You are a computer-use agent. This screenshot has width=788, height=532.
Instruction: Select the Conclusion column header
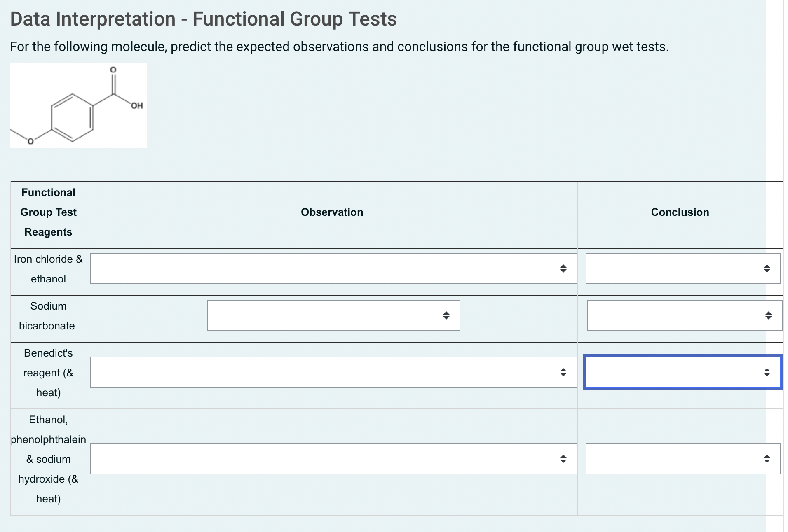[x=680, y=212]
